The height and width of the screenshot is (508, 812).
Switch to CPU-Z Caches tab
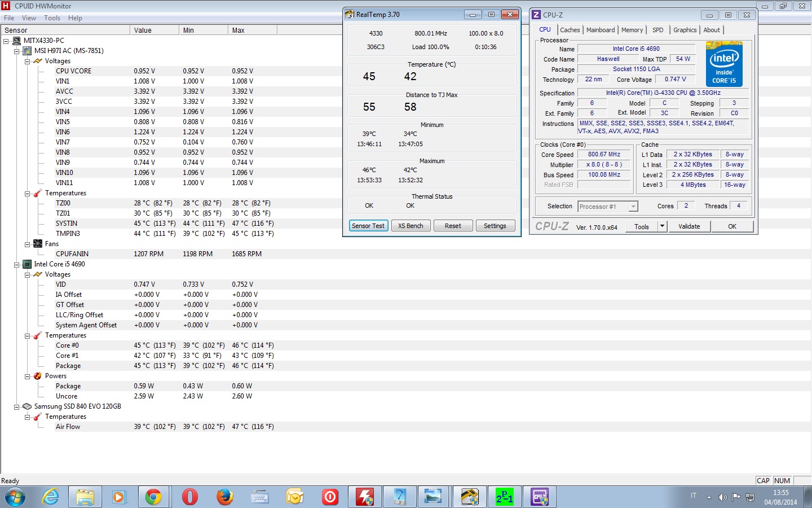tap(570, 30)
